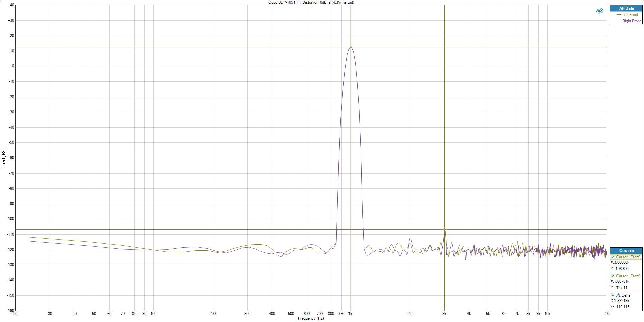
Task: Select the Right Front trace in legend
Action: (631, 21)
